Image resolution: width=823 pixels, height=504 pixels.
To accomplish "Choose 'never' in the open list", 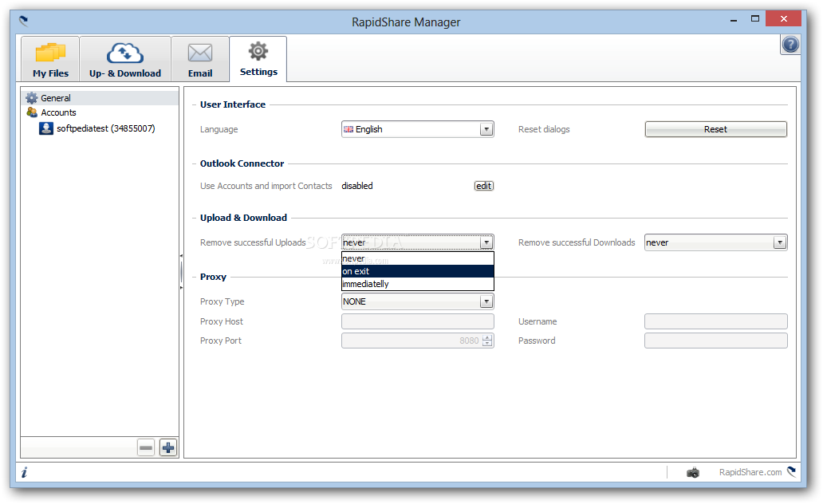I will click(x=417, y=259).
